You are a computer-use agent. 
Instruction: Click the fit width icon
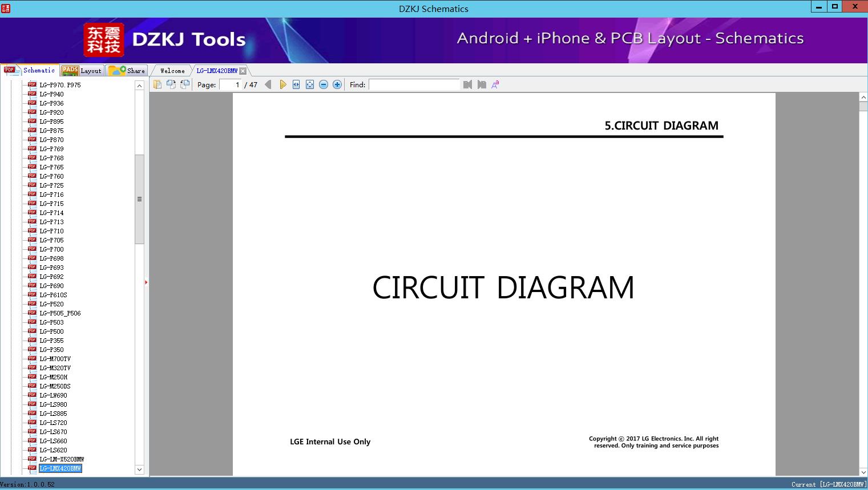click(x=296, y=84)
